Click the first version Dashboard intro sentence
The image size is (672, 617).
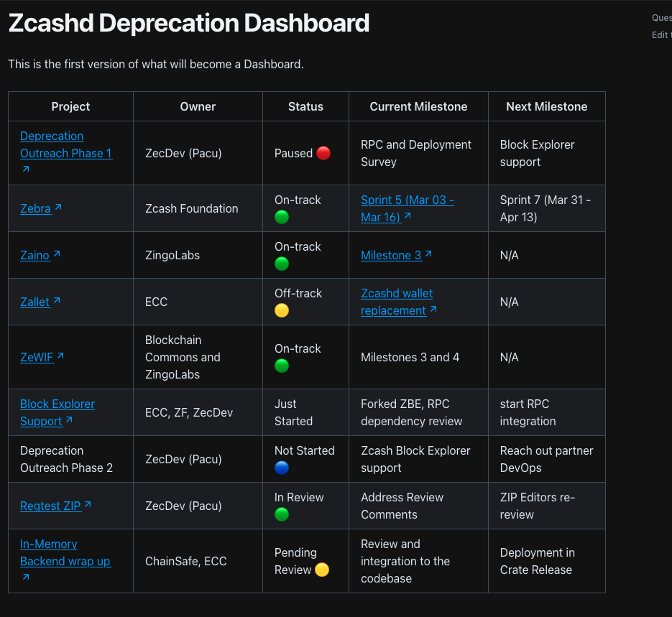156,64
